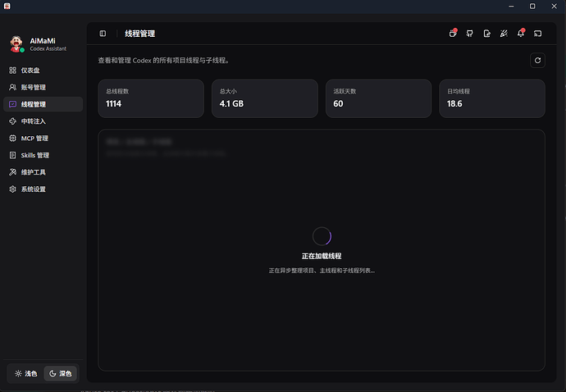Image resolution: width=566 pixels, height=392 pixels.
Task: Click the 正在异步整理项目 status text
Action: coord(322,271)
